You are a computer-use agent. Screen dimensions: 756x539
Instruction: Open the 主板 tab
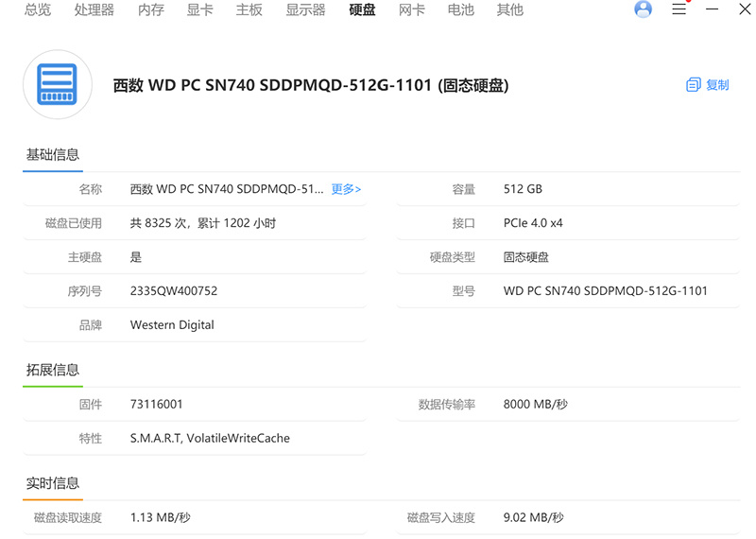tap(249, 9)
